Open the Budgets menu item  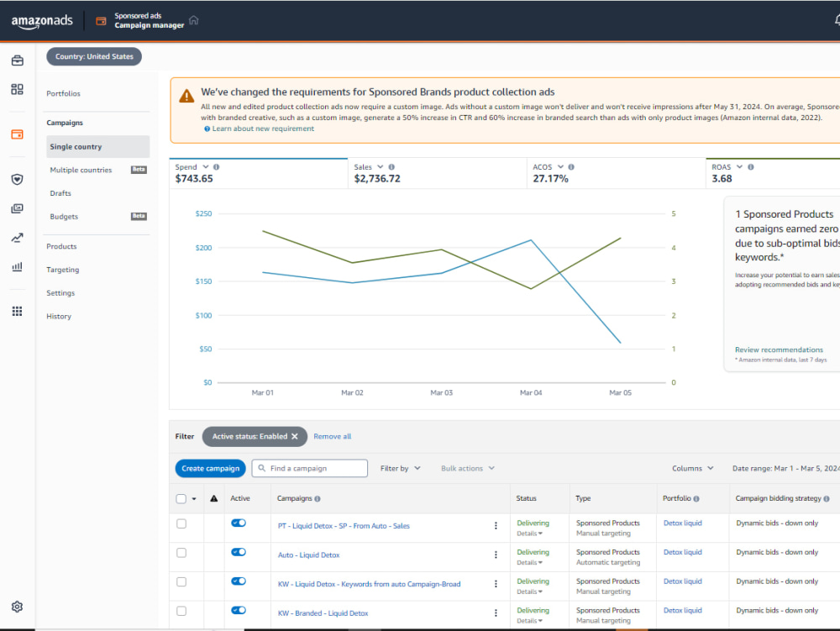tap(64, 216)
